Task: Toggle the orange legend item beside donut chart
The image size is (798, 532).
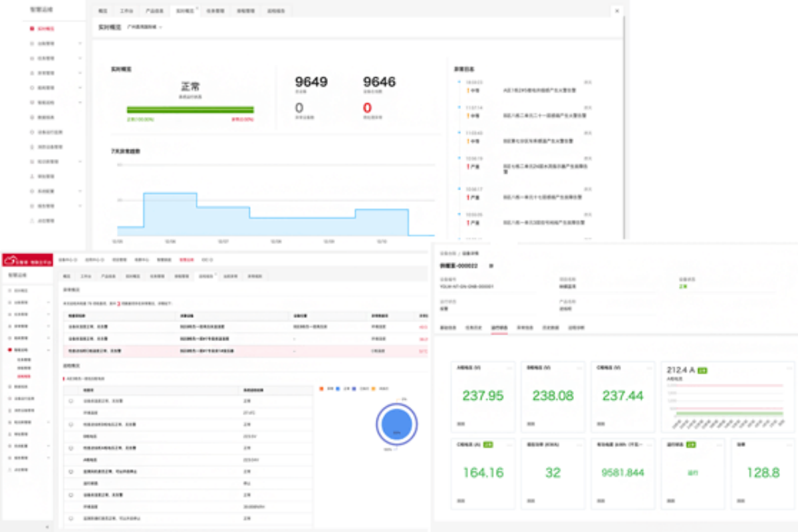Action: (x=321, y=388)
